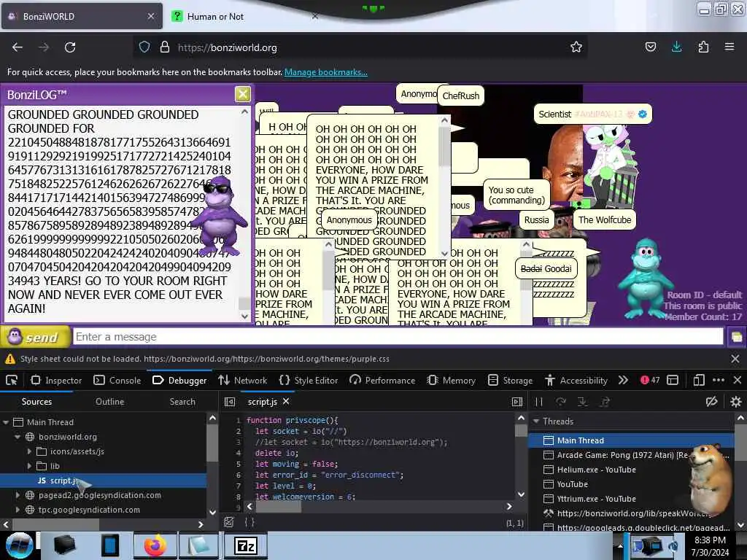The height and width of the screenshot is (560, 747).
Task: Dismiss the style sheet warning bar
Action: coord(735,359)
